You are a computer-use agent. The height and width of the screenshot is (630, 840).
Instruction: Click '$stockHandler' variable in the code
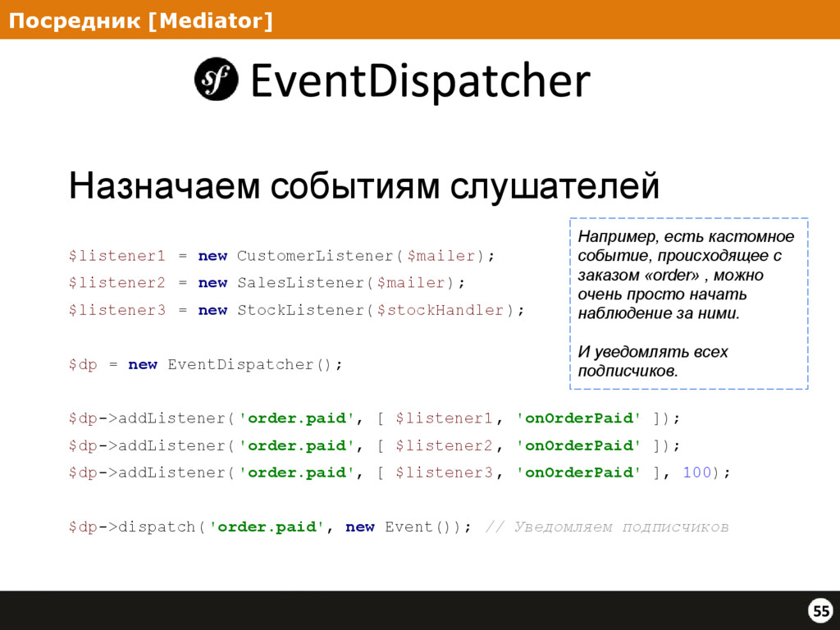[x=441, y=309]
